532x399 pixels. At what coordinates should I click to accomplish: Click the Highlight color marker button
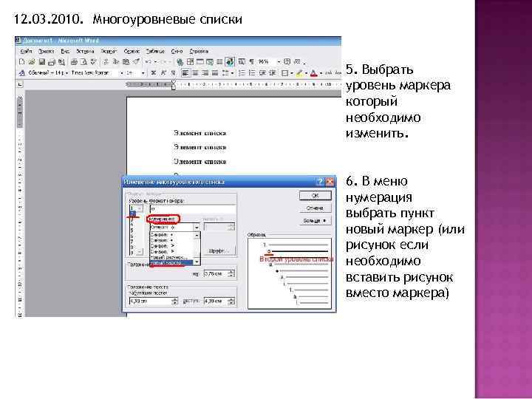click(299, 73)
